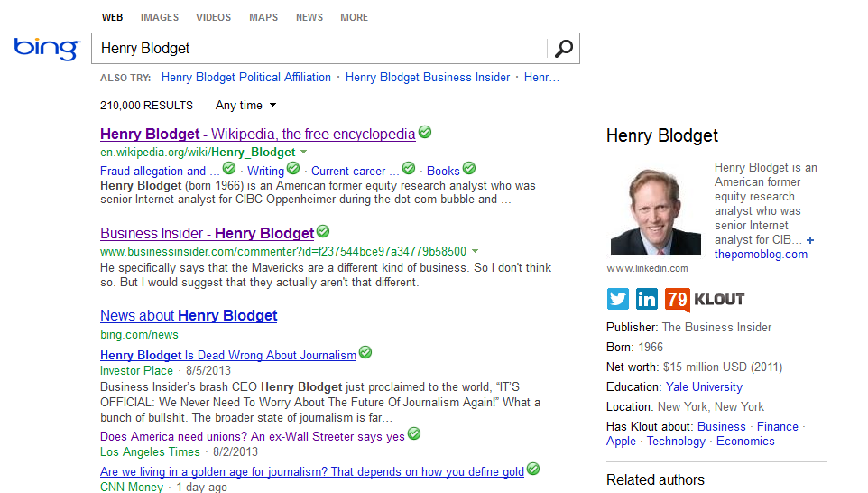This screenshot has width=868, height=493.
Task: Click the Bing logo
Action: [46, 49]
